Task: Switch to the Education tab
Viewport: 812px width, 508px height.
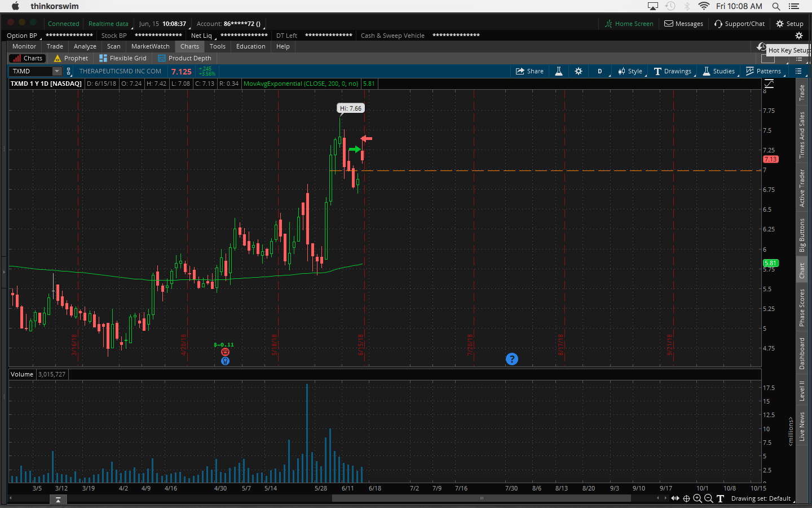Action: click(251, 46)
